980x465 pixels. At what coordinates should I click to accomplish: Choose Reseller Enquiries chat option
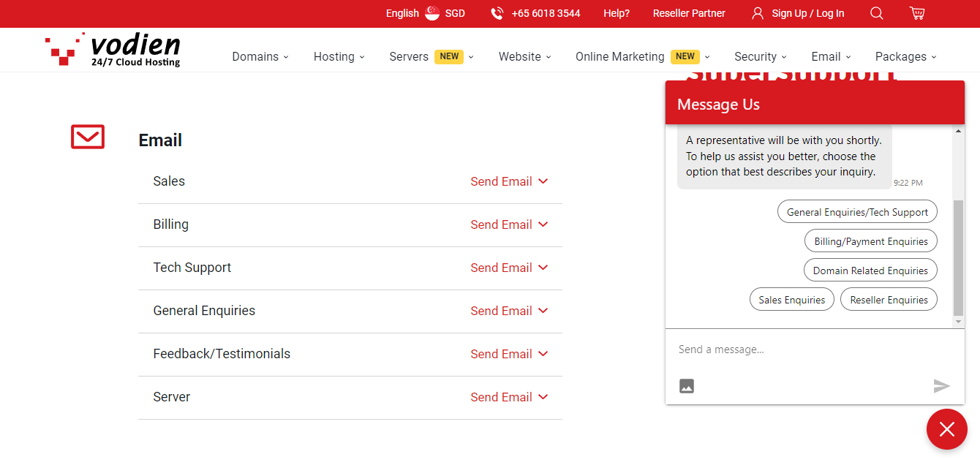tap(889, 300)
